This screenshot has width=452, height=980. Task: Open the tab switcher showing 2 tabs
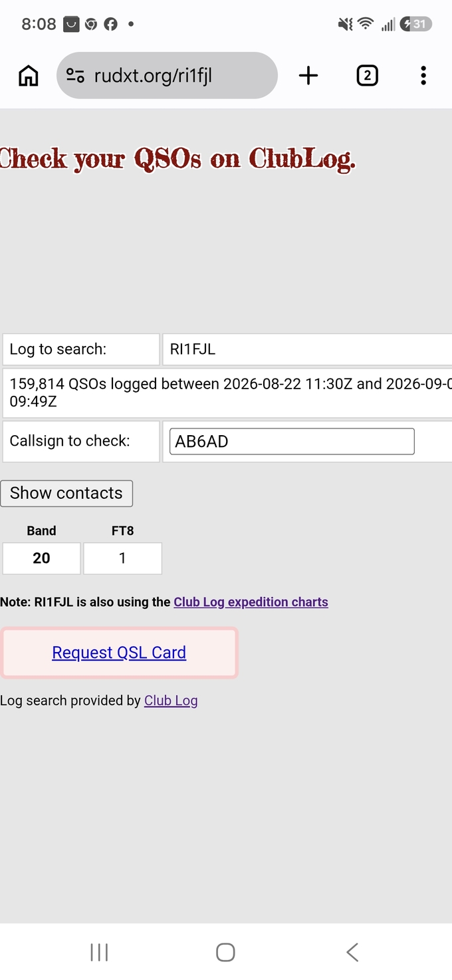tap(367, 76)
